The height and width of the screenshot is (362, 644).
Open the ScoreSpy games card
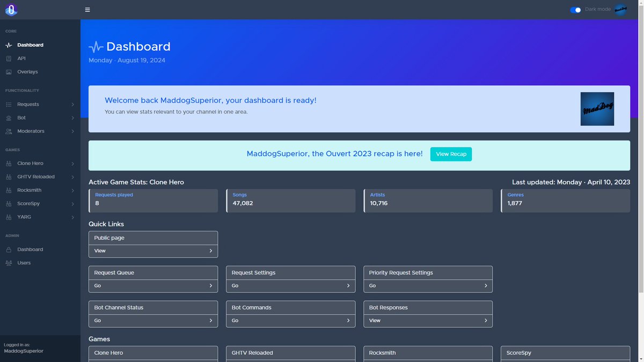pyautogui.click(x=565, y=353)
